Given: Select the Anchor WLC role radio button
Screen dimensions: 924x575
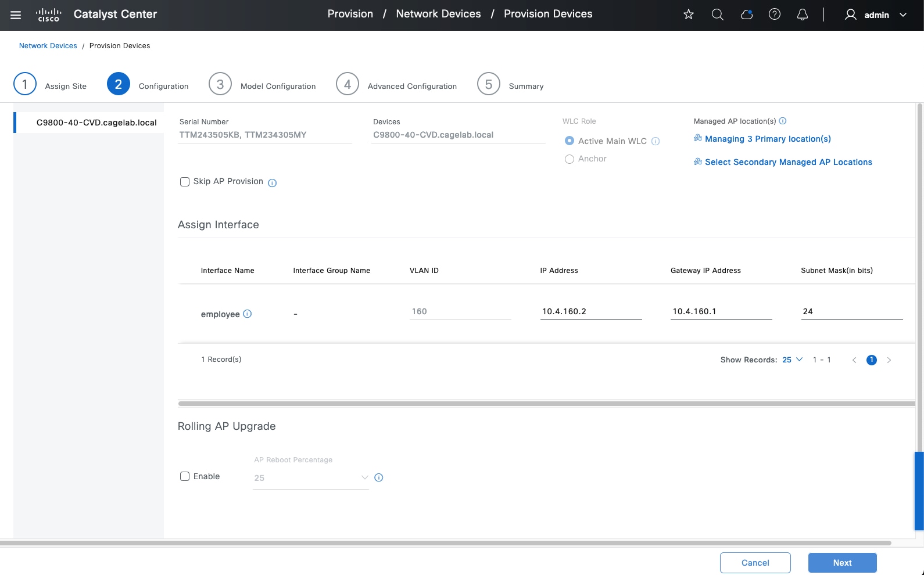Looking at the screenshot, I should click(x=570, y=159).
